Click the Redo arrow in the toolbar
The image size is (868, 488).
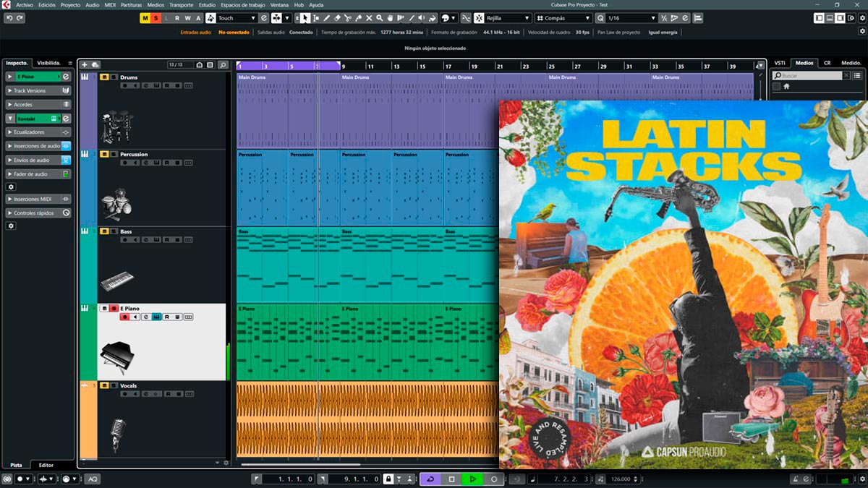pyautogui.click(x=20, y=18)
